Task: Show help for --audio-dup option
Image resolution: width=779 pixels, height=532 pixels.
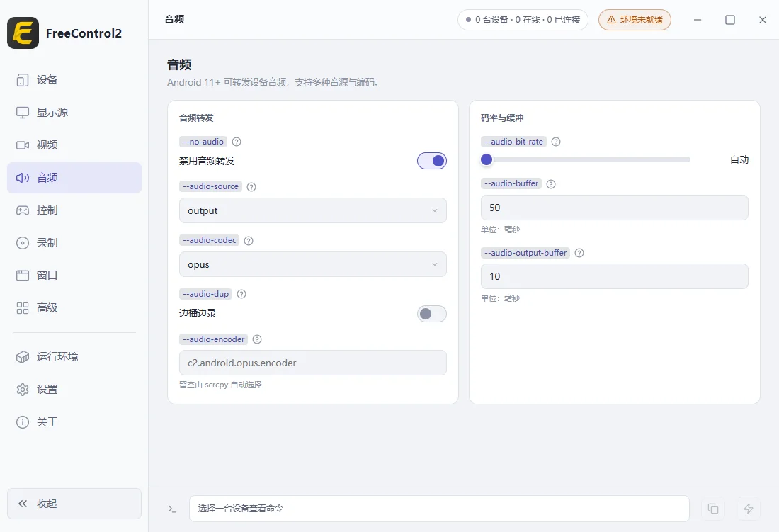Action: point(241,294)
